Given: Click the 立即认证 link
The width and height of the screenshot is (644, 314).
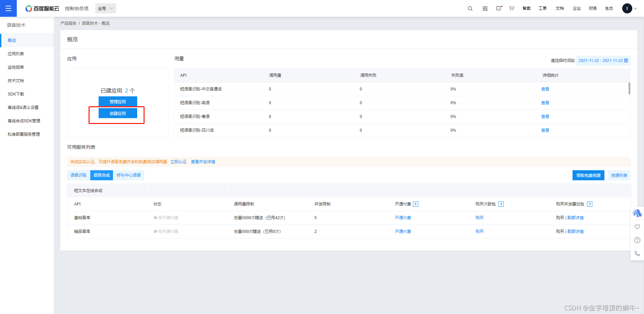Looking at the screenshot, I should [178, 162].
